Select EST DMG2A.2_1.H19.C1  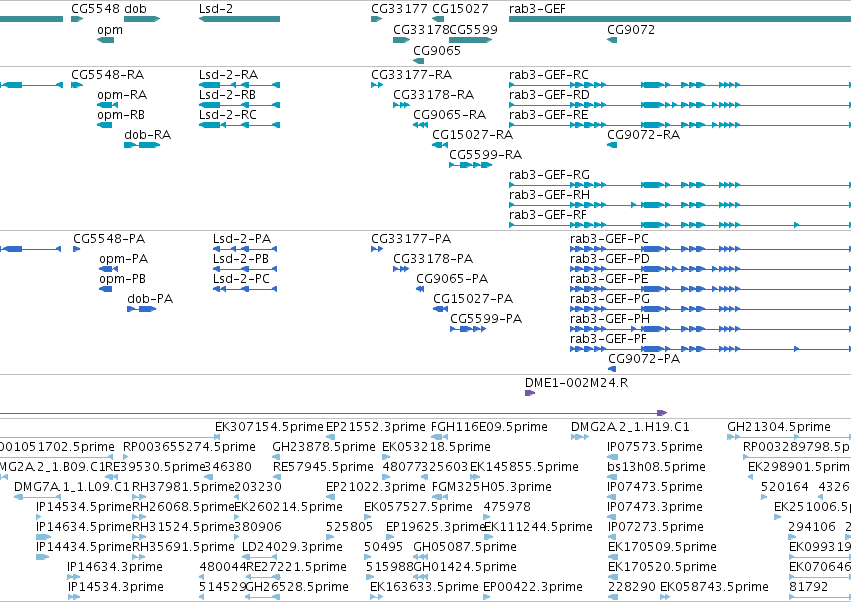click(630, 427)
